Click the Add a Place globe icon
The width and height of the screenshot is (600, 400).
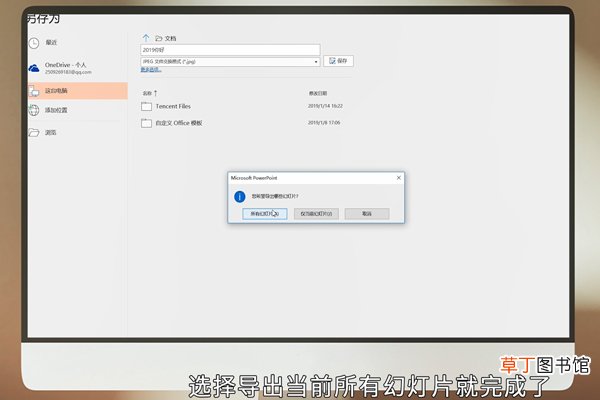pyautogui.click(x=34, y=110)
